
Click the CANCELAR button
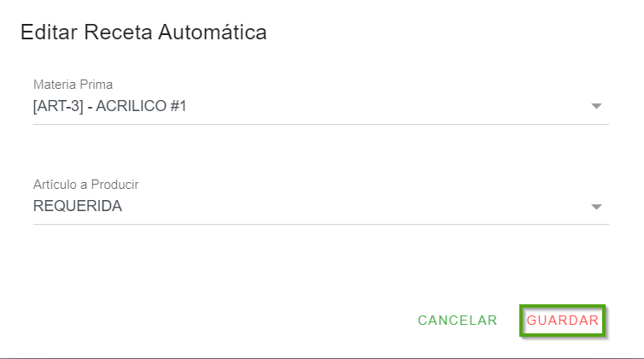[x=457, y=321]
